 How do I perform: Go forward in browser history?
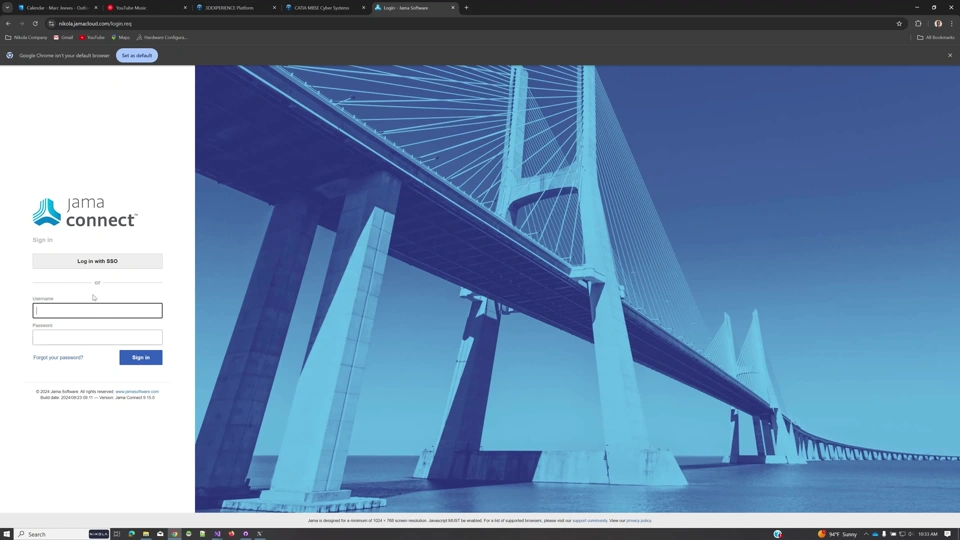[x=21, y=23]
